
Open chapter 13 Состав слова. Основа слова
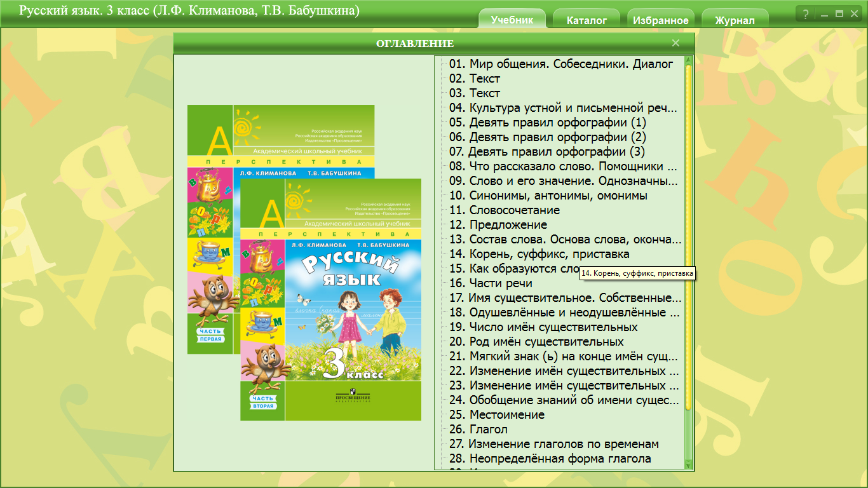[x=565, y=240]
